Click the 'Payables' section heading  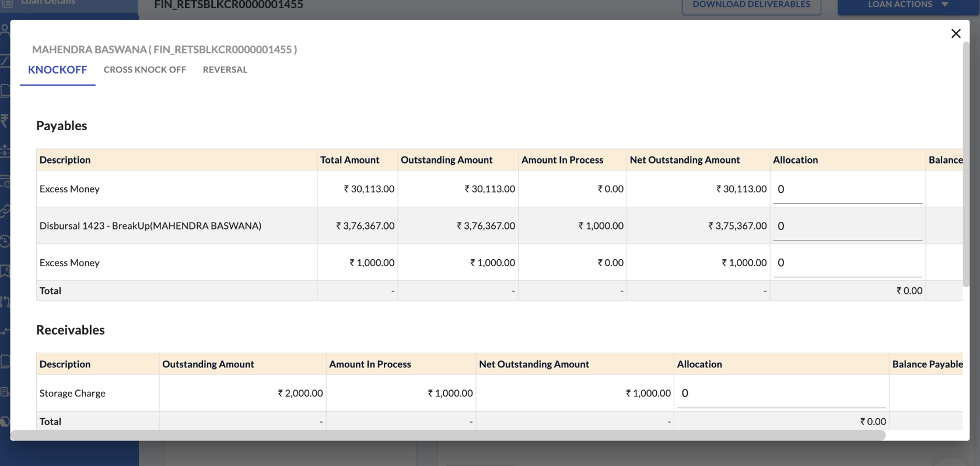[62, 126]
